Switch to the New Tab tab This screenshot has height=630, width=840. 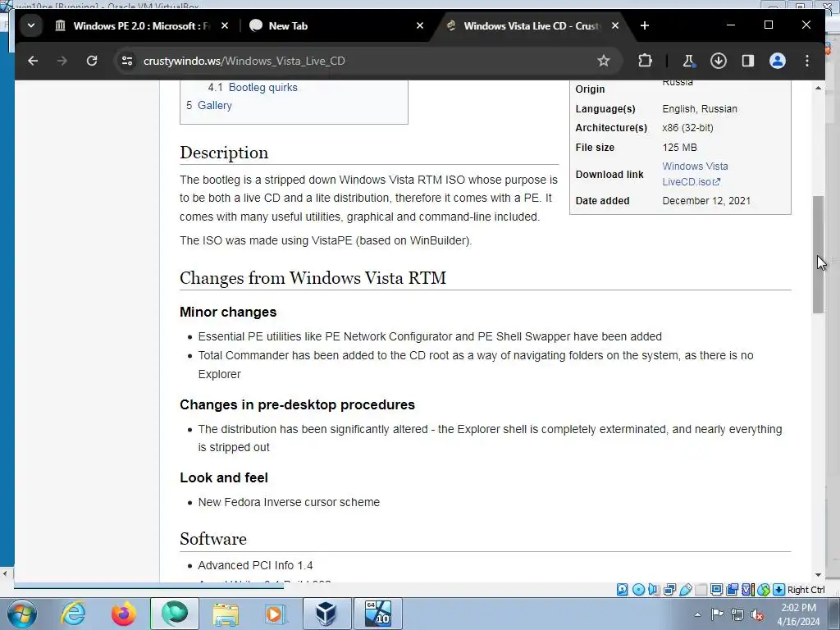click(336, 25)
